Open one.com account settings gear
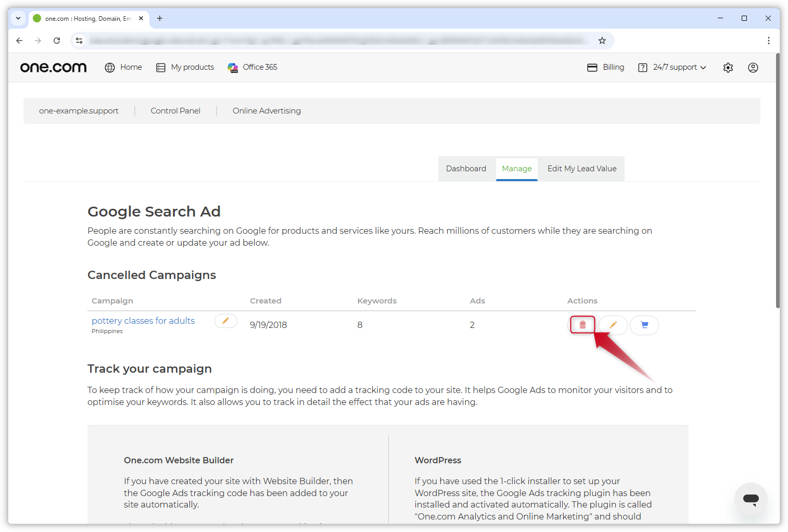The height and width of the screenshot is (532, 788). click(728, 67)
